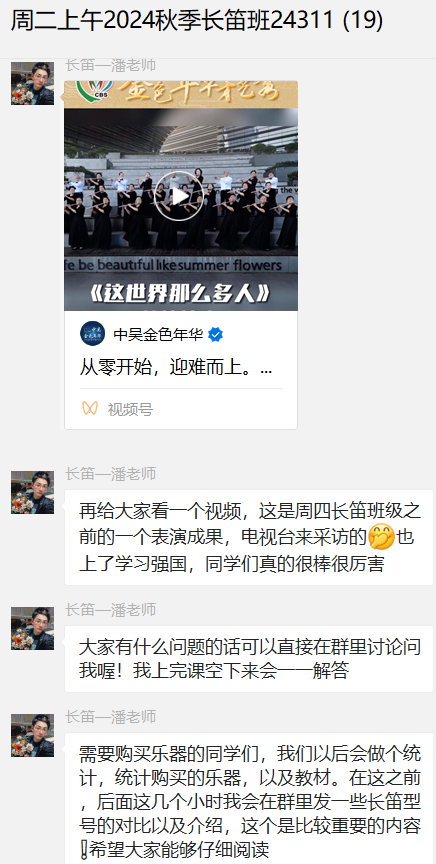Viewport: 436px width, 864px height.
Task: Open 潘老师 avatar beside 需要购买乐器 message
Action: click(x=33, y=735)
